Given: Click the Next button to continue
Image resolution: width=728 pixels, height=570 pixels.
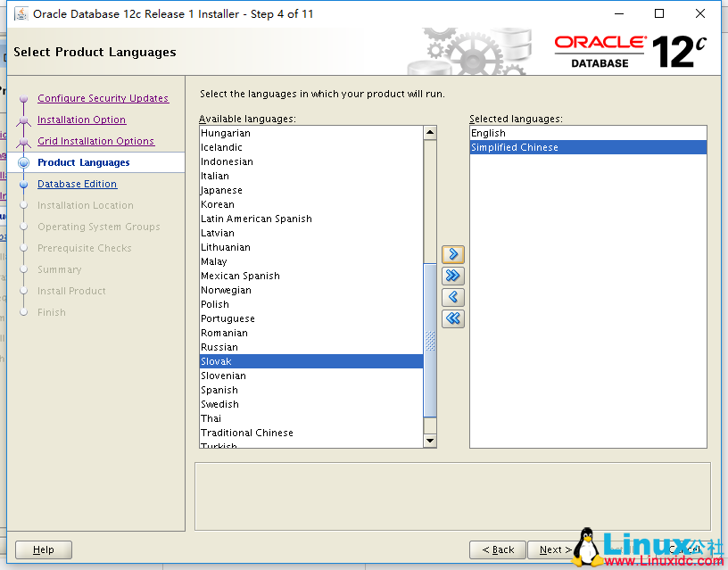Looking at the screenshot, I should [x=554, y=549].
